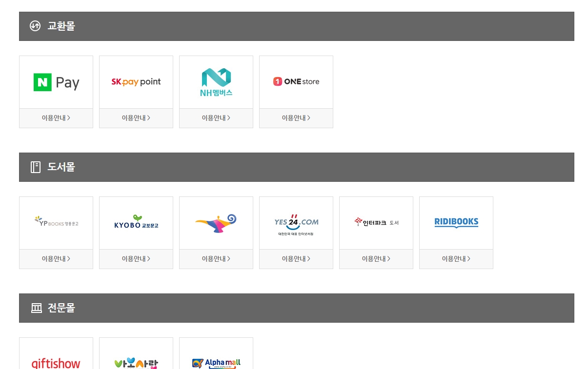Image resolution: width=588 pixels, height=369 pixels.
Task: Click the storefront icon beside 전문몰
Action: coord(37,308)
